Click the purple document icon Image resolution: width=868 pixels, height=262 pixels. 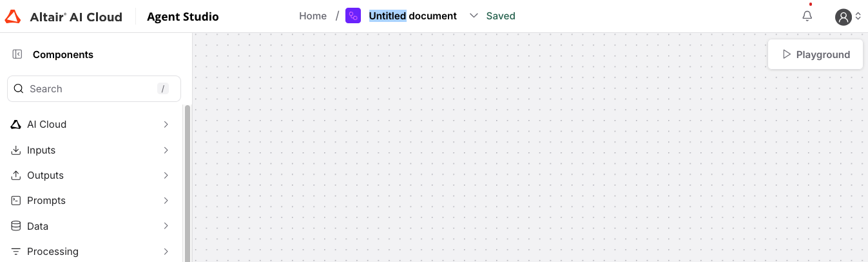[353, 16]
